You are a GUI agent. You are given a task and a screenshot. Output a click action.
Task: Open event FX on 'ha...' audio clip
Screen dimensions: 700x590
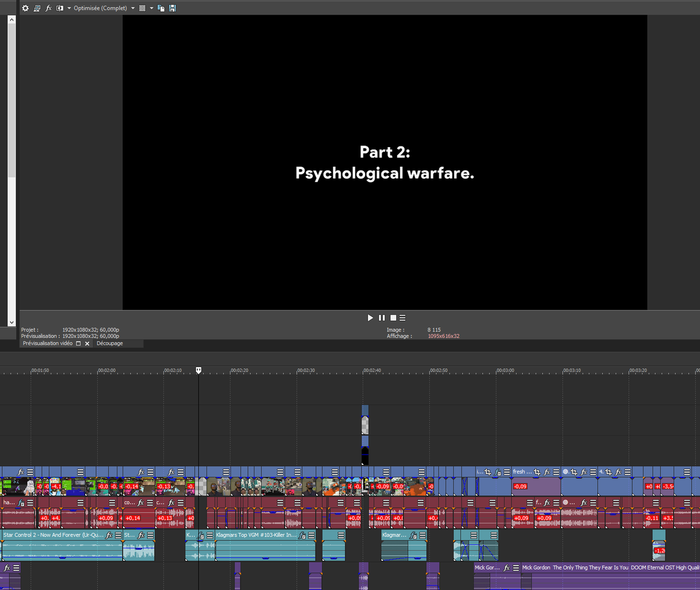click(21, 503)
